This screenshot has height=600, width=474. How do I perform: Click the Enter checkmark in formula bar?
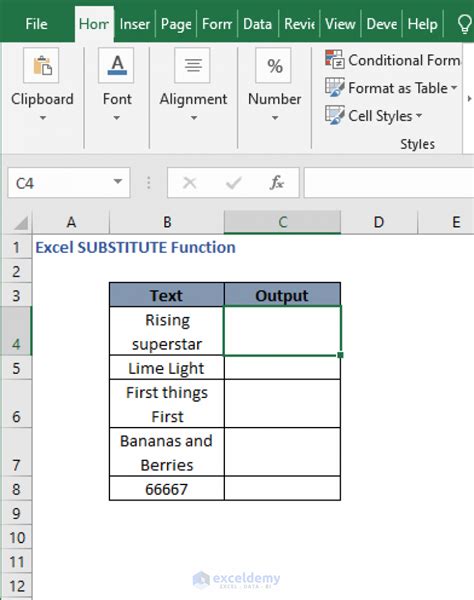(x=233, y=183)
